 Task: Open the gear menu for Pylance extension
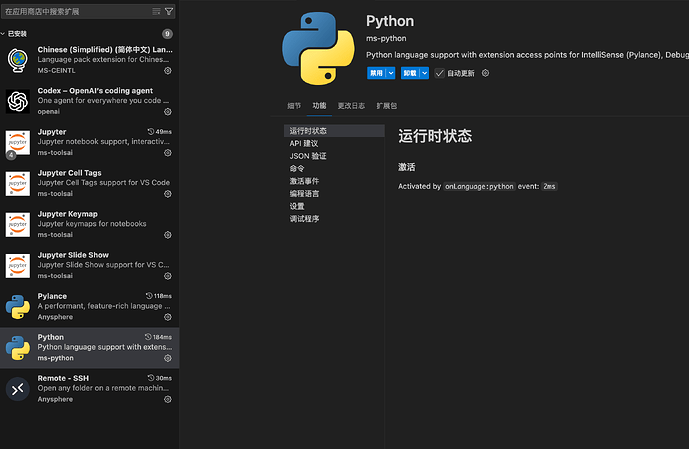tap(167, 317)
